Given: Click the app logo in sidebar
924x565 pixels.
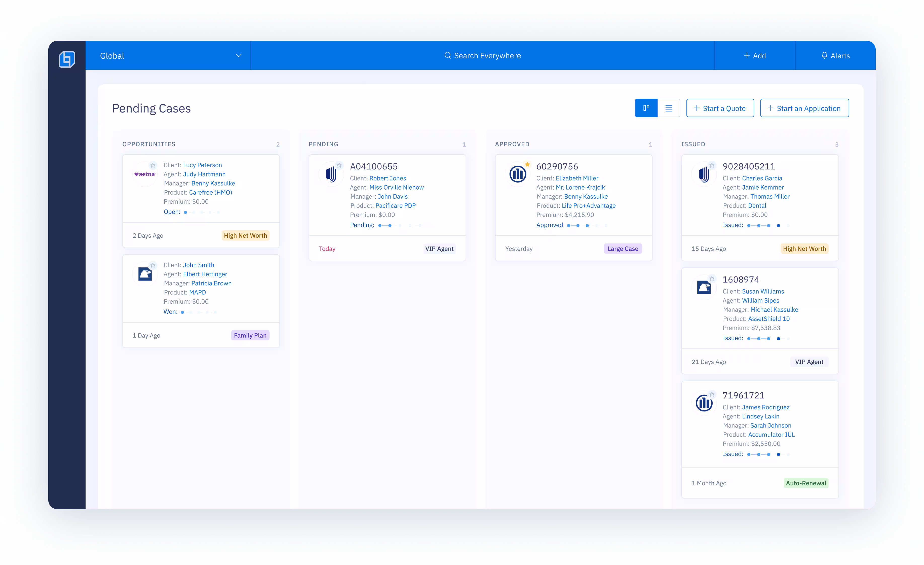Looking at the screenshot, I should (67, 59).
